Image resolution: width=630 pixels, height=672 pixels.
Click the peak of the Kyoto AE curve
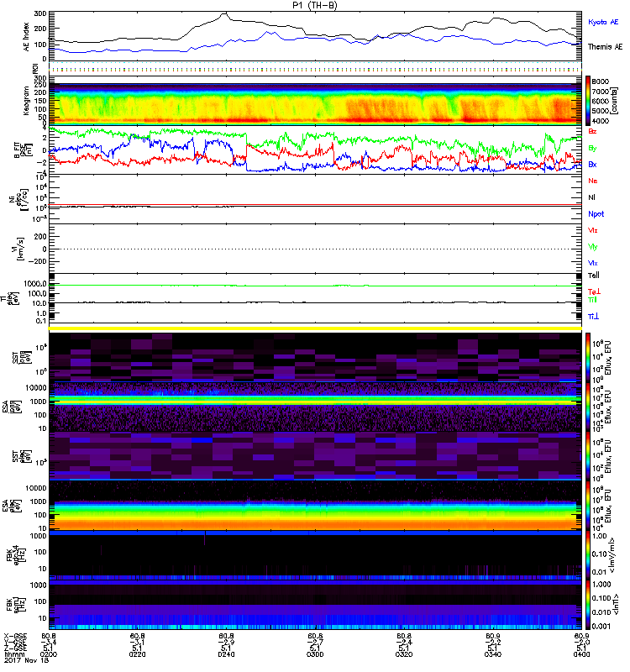point(224,13)
